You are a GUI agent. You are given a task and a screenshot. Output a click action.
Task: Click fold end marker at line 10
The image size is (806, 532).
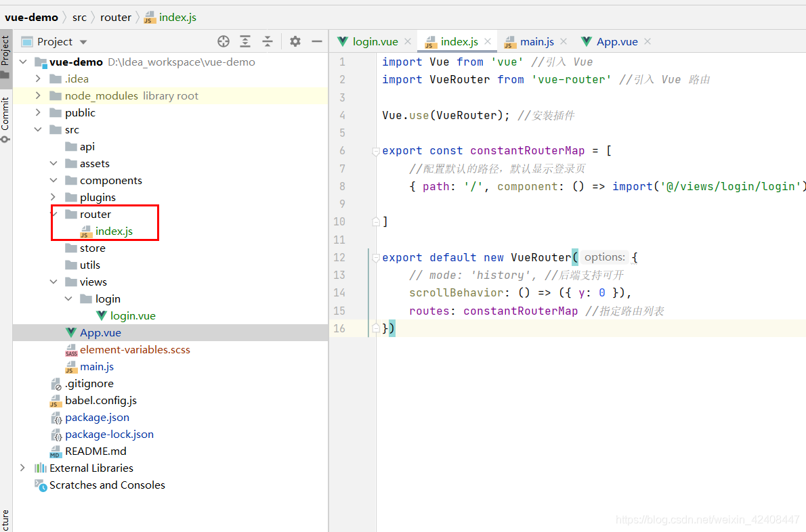[x=376, y=222]
